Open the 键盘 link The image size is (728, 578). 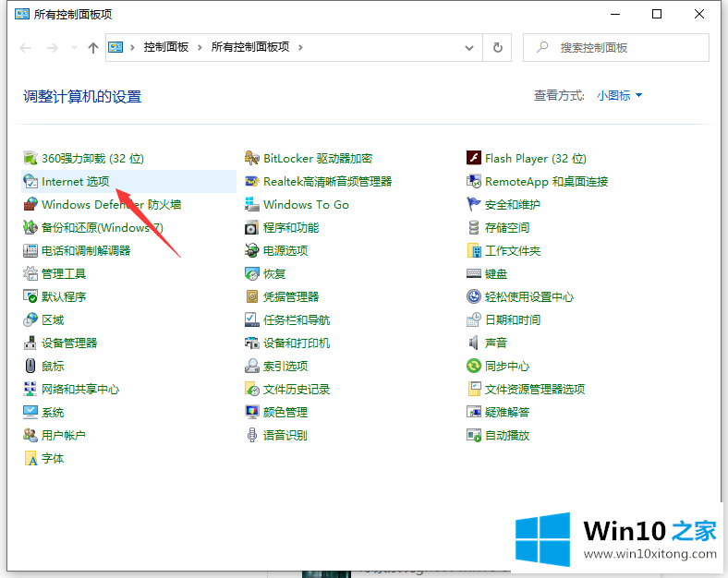coord(496,274)
